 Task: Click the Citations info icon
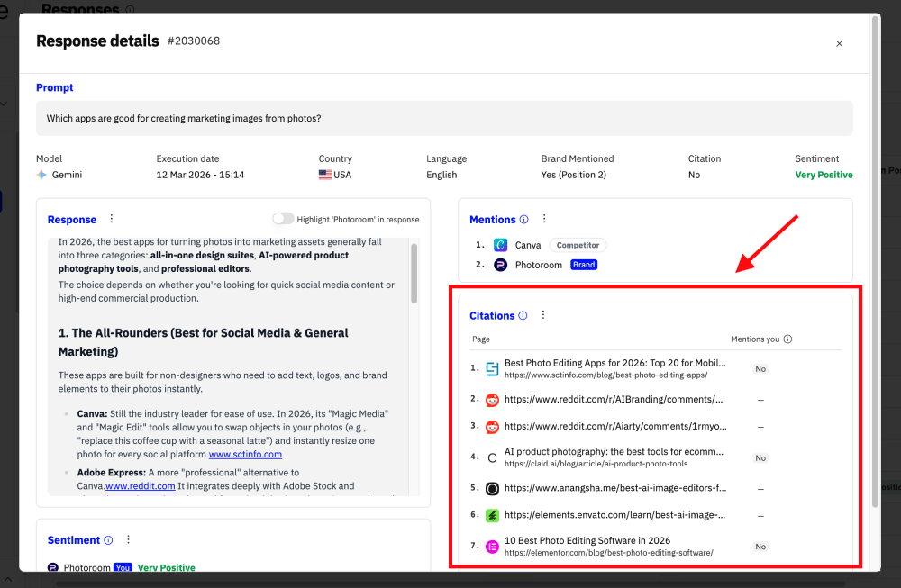(x=523, y=316)
